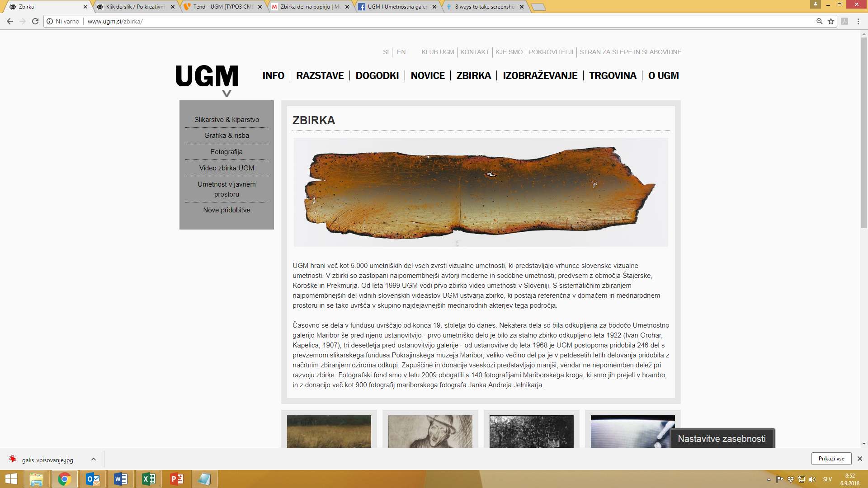The image size is (868, 488).
Task: Open the RAZSTAVE menu item
Action: [x=320, y=75]
